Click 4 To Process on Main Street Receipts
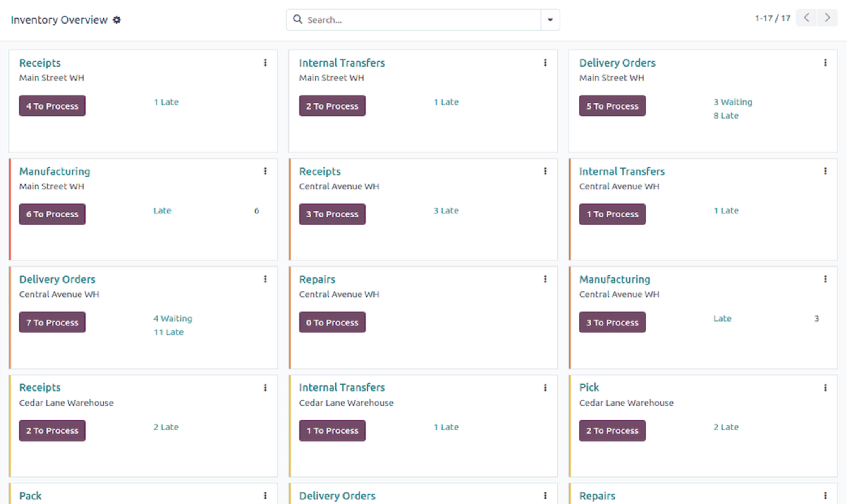The image size is (847, 504). [x=52, y=106]
